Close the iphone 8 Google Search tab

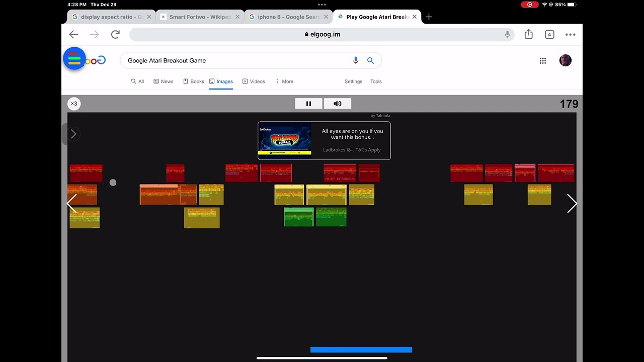coord(326,17)
